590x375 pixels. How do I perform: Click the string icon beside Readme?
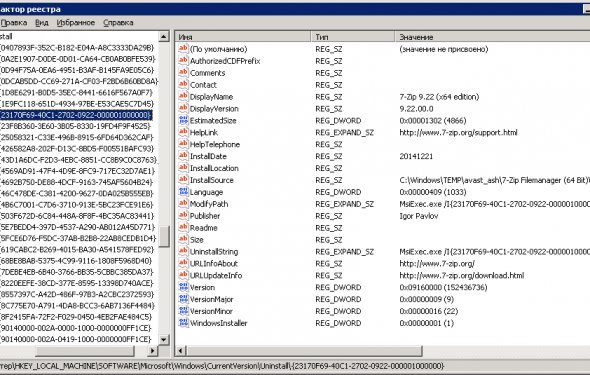pos(183,228)
